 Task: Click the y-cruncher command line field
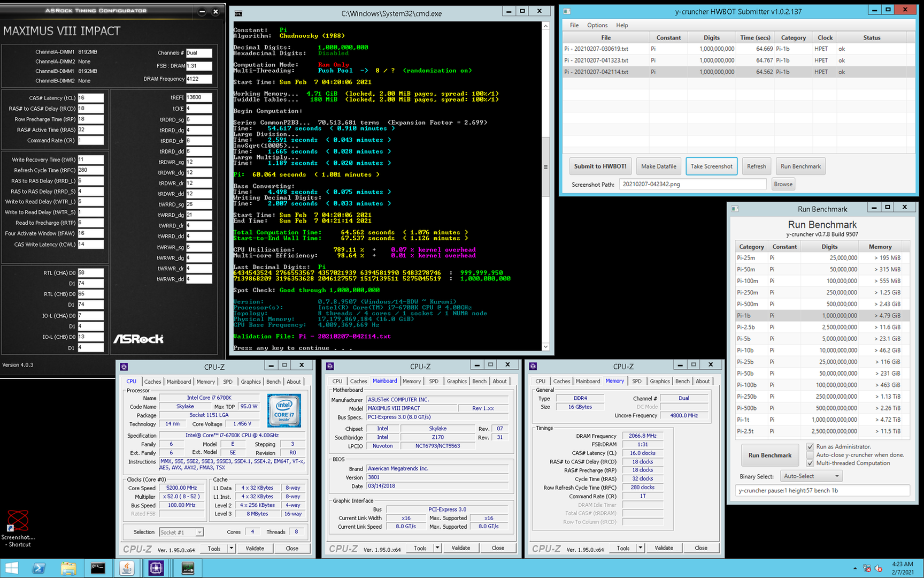point(822,490)
